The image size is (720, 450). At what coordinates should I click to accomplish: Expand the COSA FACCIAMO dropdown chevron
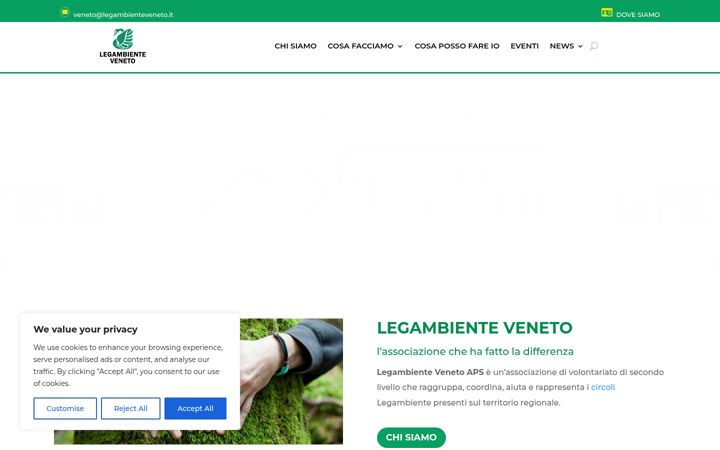click(x=400, y=46)
